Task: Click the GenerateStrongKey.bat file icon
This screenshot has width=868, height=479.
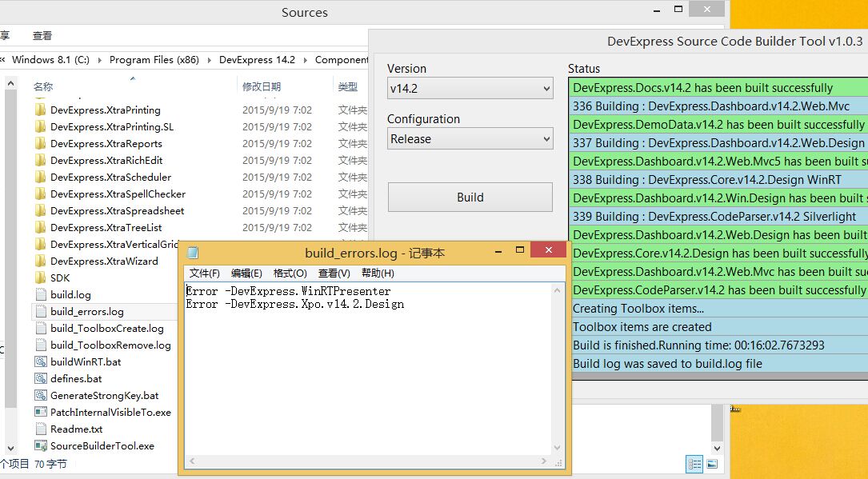Action: [x=41, y=395]
